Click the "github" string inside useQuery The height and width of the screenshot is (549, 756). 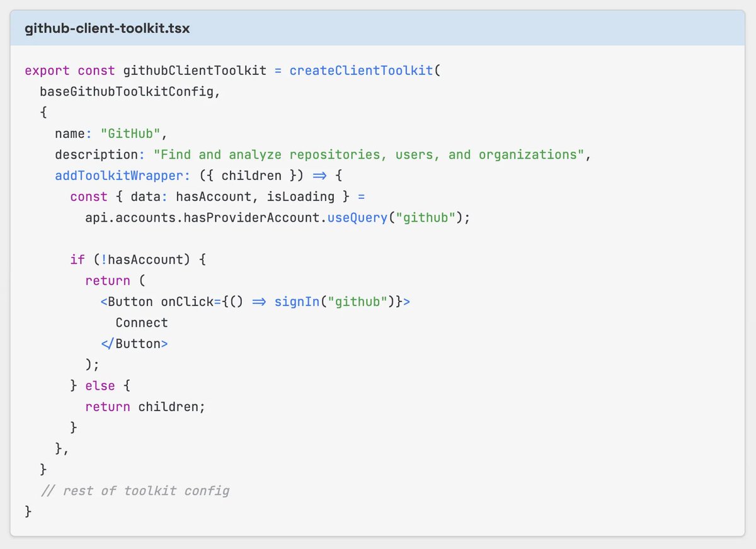point(427,217)
